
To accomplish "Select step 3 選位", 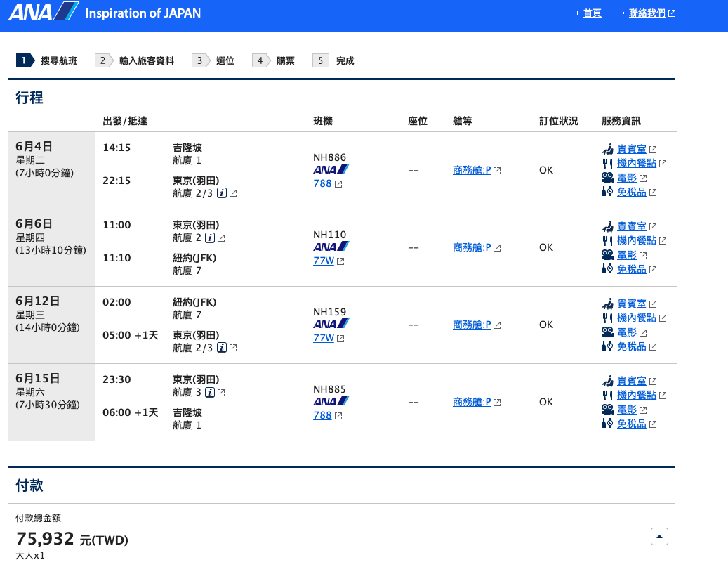I will 213,60.
